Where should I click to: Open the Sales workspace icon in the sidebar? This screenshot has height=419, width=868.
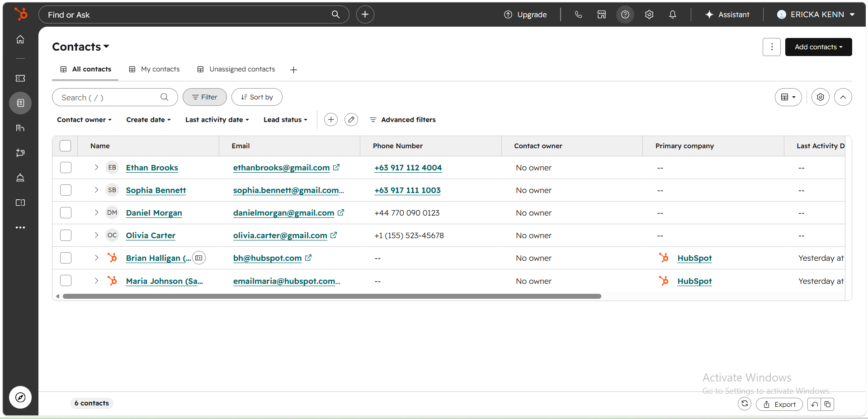(x=20, y=153)
